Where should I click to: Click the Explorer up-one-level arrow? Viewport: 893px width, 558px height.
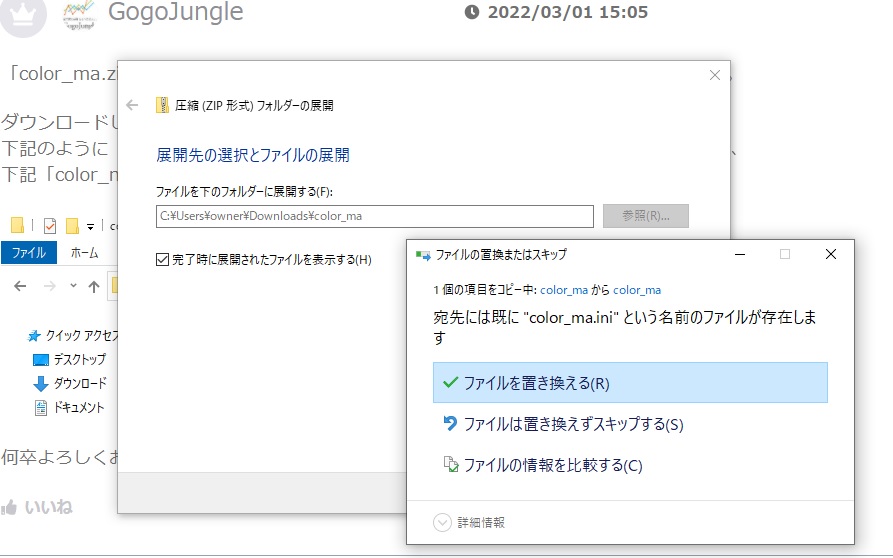point(94,287)
